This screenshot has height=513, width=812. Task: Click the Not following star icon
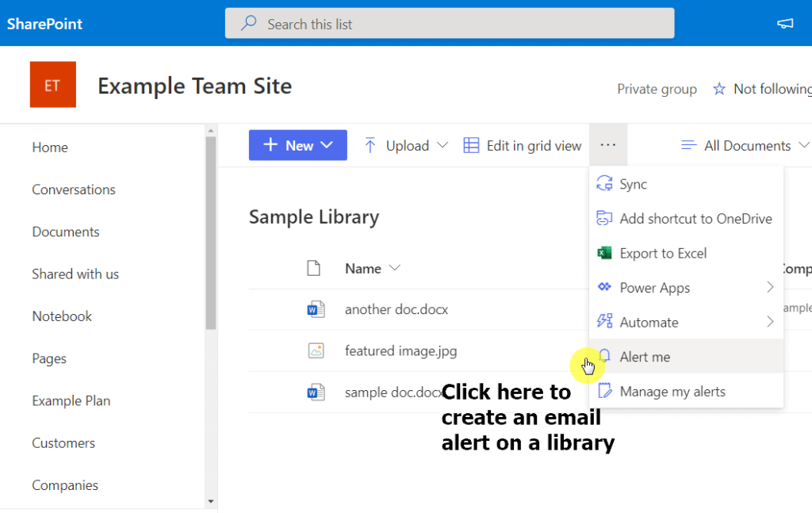(718, 89)
